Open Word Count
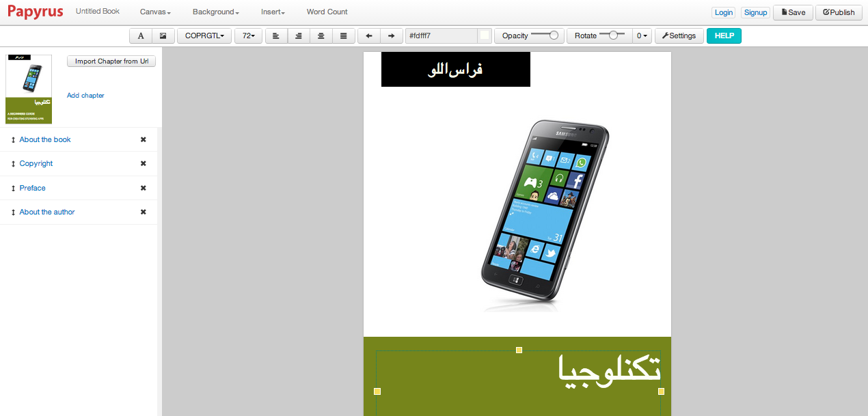This screenshot has width=868, height=416. click(327, 12)
